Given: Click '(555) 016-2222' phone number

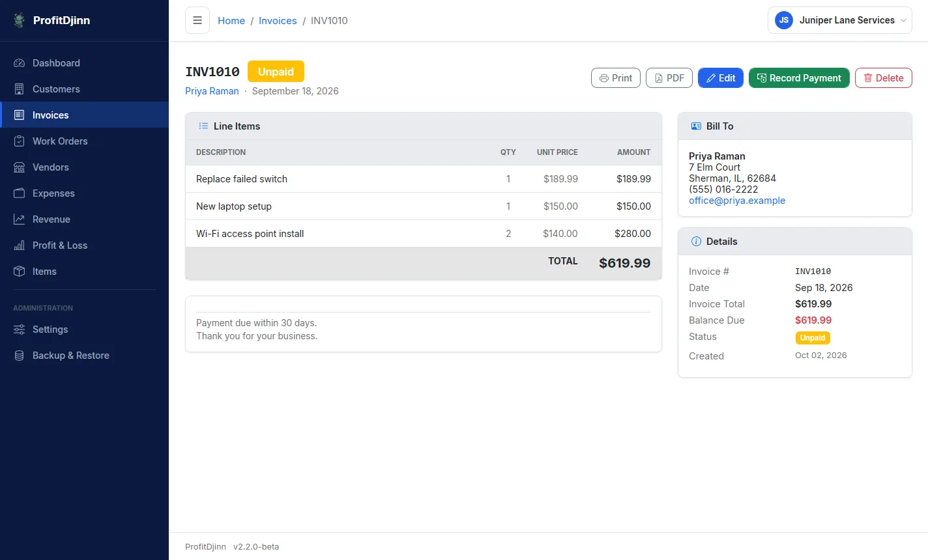Looking at the screenshot, I should [723, 189].
